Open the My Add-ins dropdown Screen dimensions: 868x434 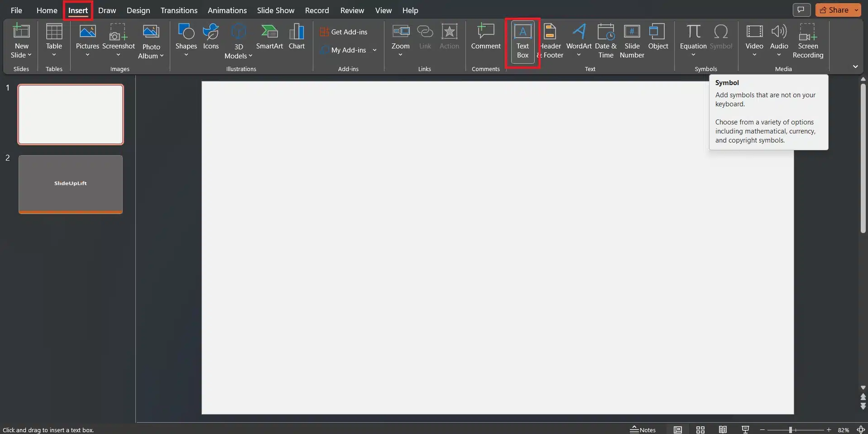click(374, 50)
